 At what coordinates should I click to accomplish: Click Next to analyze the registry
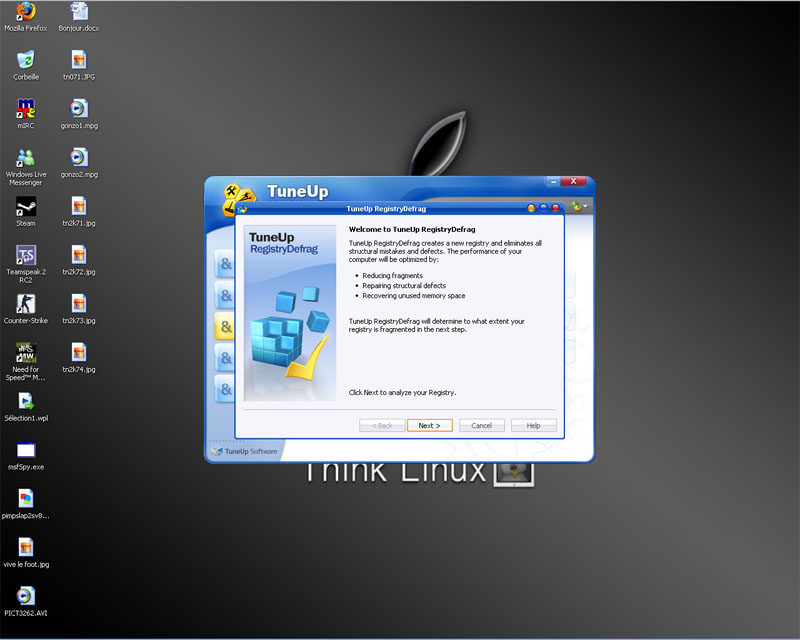tap(430, 426)
